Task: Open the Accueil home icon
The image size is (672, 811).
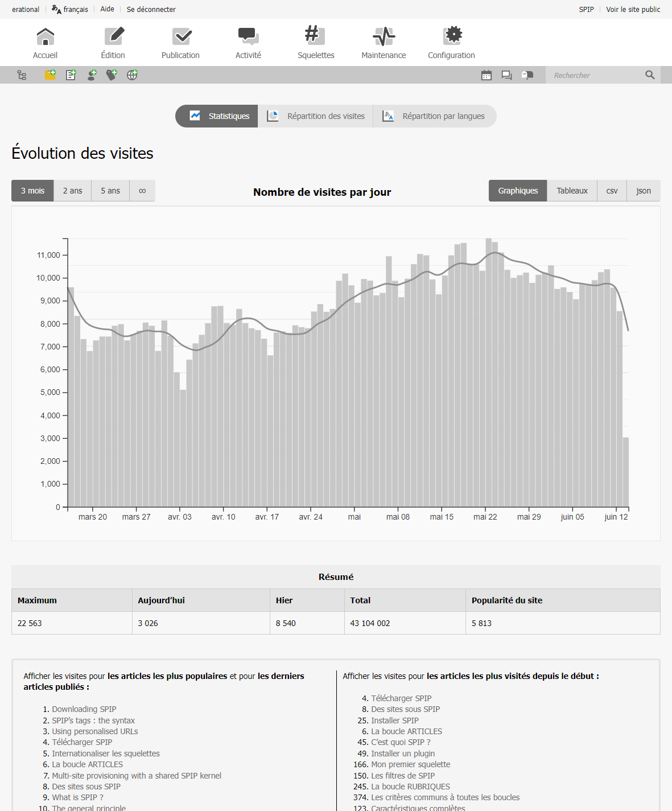Action: click(45, 36)
